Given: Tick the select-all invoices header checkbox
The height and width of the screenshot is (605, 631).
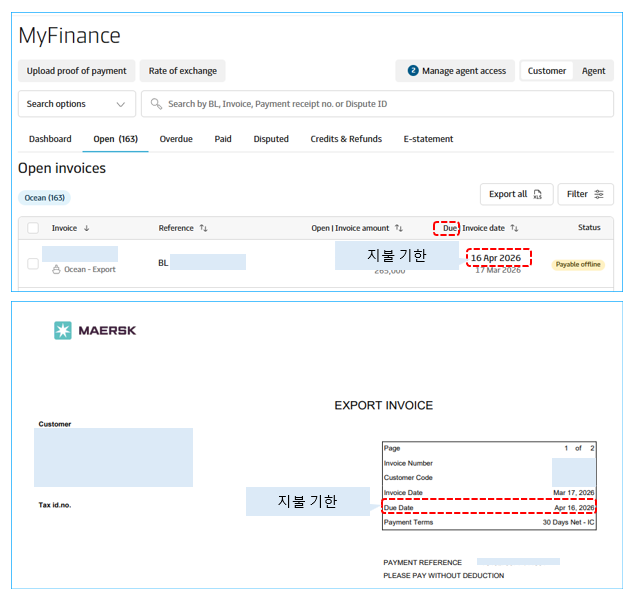Looking at the screenshot, I should coord(33,228).
